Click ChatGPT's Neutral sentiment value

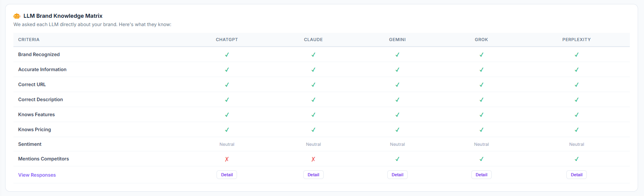click(227, 144)
